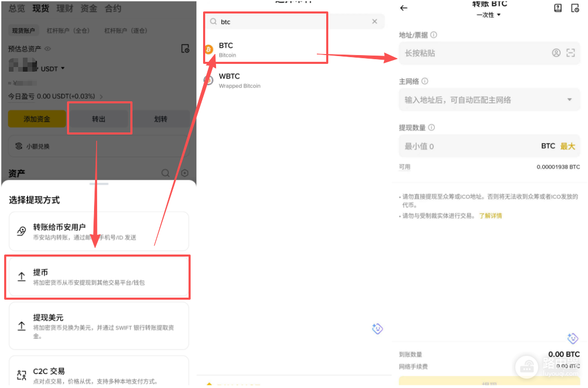Open the 了解详情 learn more link
Screen dimensions: 588x388
(x=490, y=216)
